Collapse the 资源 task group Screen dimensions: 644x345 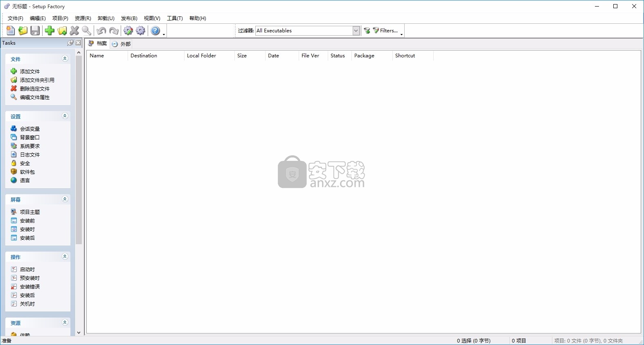tap(65, 322)
